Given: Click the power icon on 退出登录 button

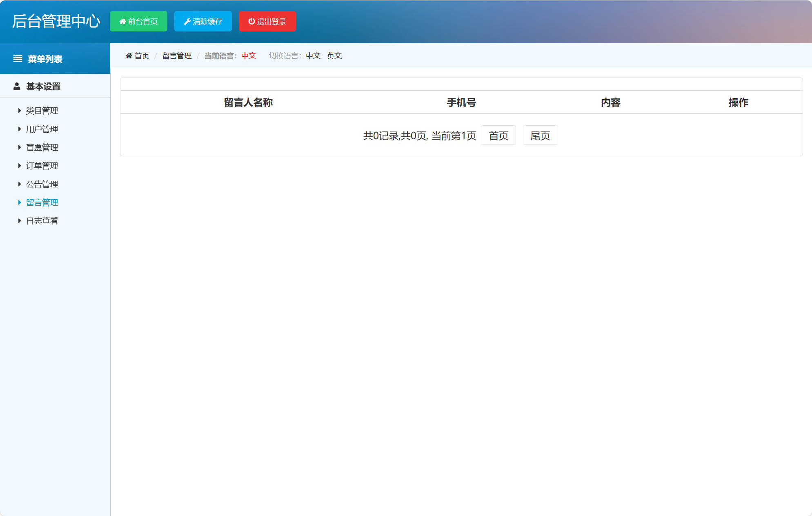Looking at the screenshot, I should click(251, 21).
